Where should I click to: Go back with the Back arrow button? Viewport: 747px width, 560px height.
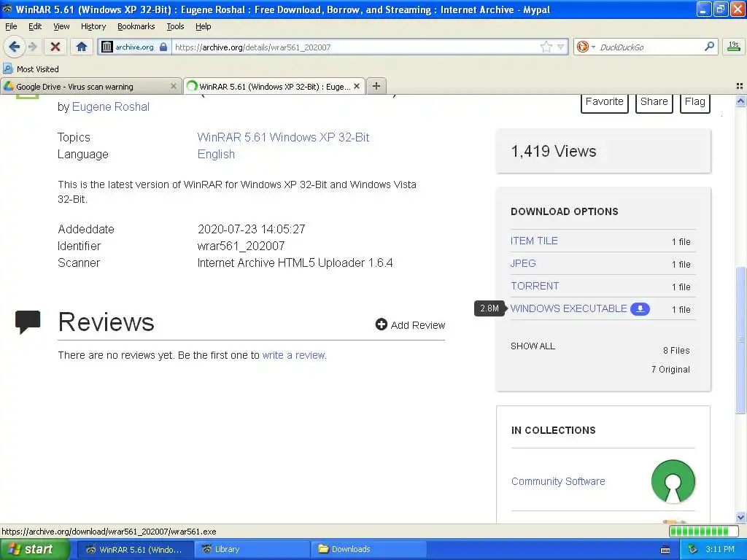[14, 47]
